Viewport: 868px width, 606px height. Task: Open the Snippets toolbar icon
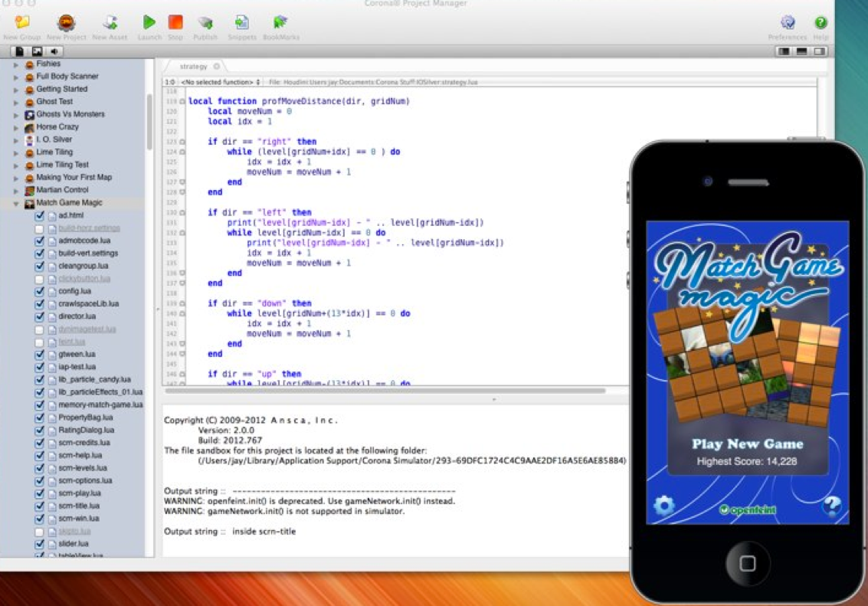tap(242, 23)
